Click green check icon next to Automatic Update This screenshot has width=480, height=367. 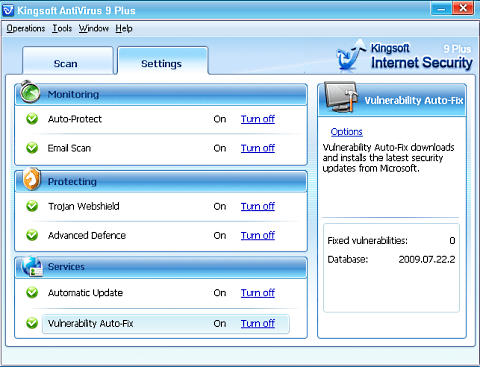tap(32, 292)
